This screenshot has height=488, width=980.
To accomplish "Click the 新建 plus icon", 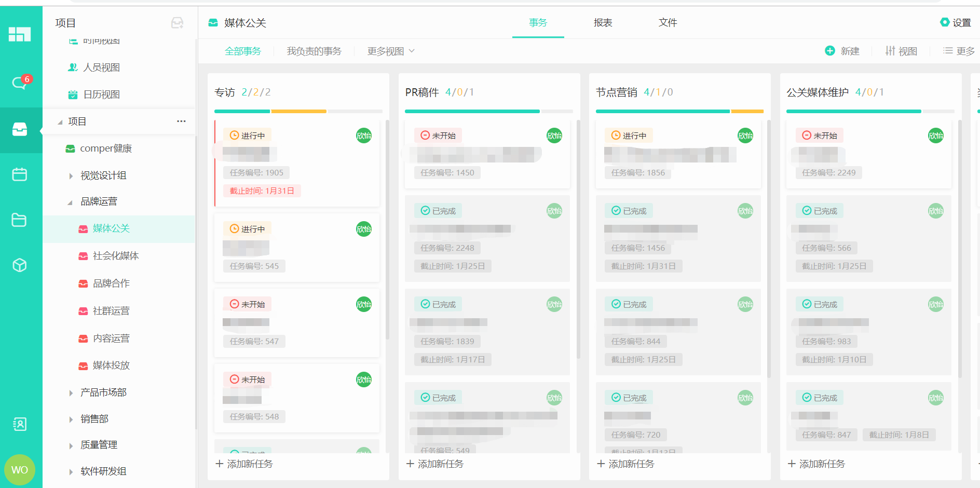I will pyautogui.click(x=830, y=50).
